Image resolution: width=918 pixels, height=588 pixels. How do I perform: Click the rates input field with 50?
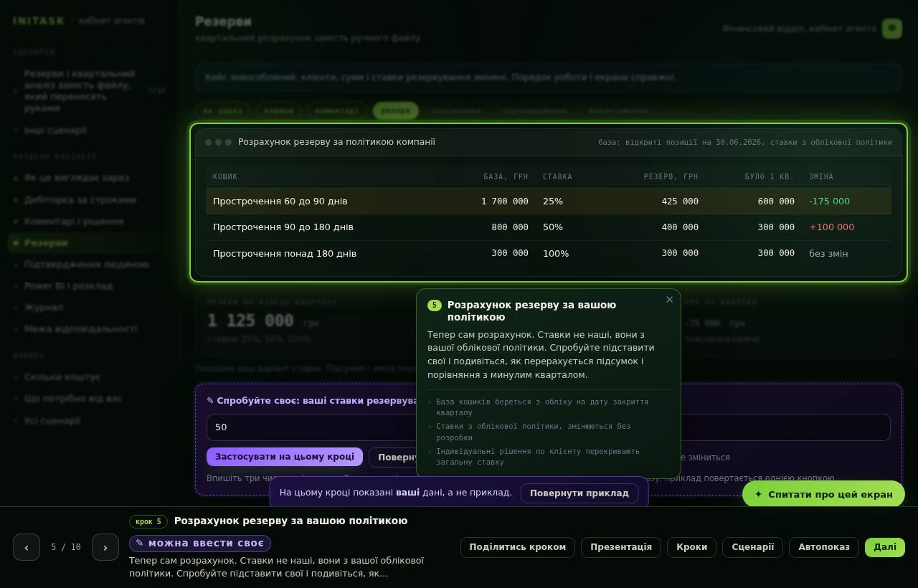[x=312, y=427]
